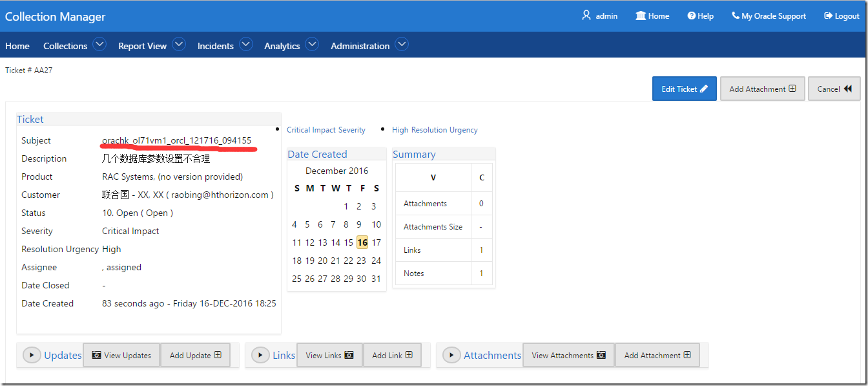
Task: Open the Analytics menu
Action: (x=282, y=46)
